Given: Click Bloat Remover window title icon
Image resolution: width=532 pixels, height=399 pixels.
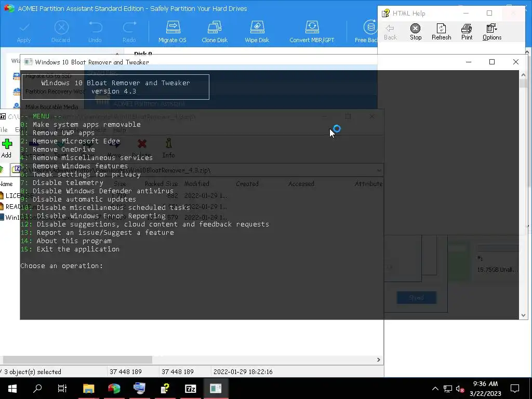Looking at the screenshot, I should pyautogui.click(x=29, y=62).
